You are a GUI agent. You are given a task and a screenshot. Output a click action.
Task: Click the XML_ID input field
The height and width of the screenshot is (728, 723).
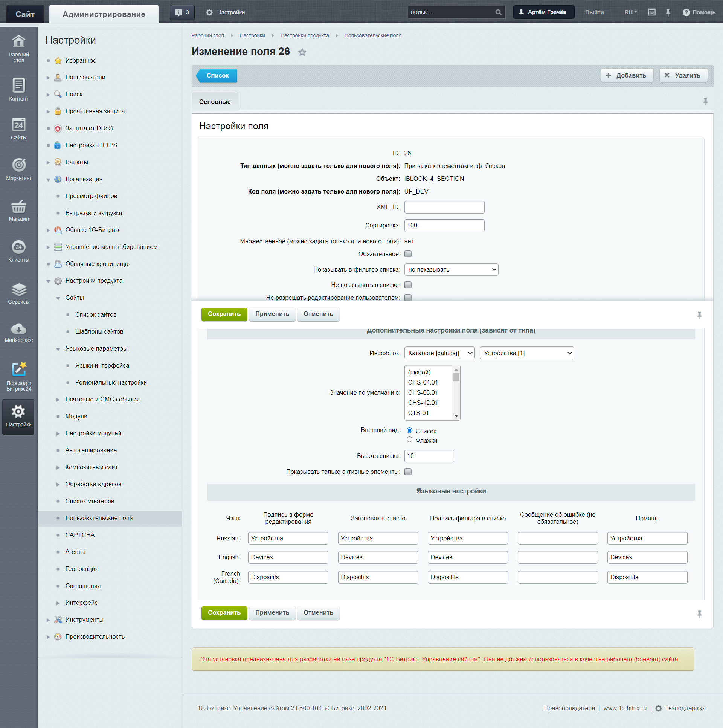click(x=444, y=207)
